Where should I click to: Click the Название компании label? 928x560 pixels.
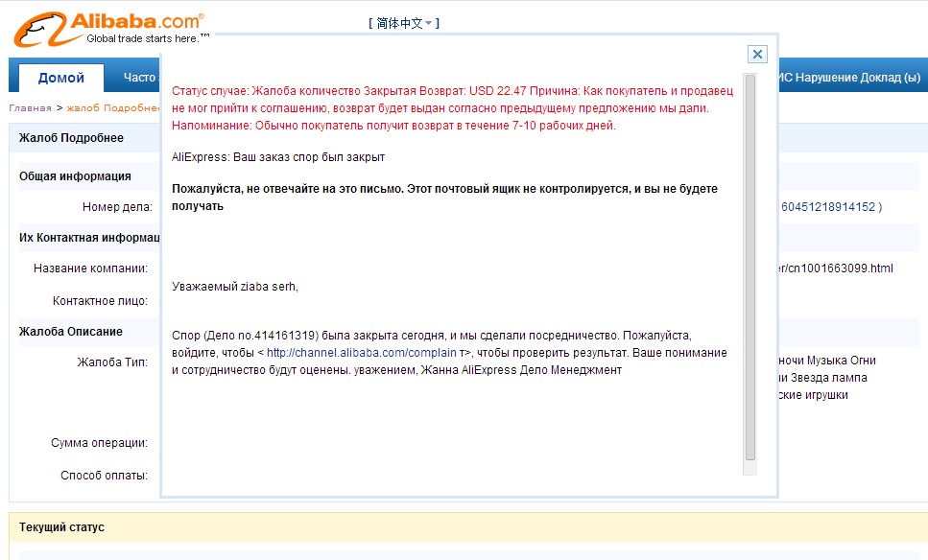90,268
